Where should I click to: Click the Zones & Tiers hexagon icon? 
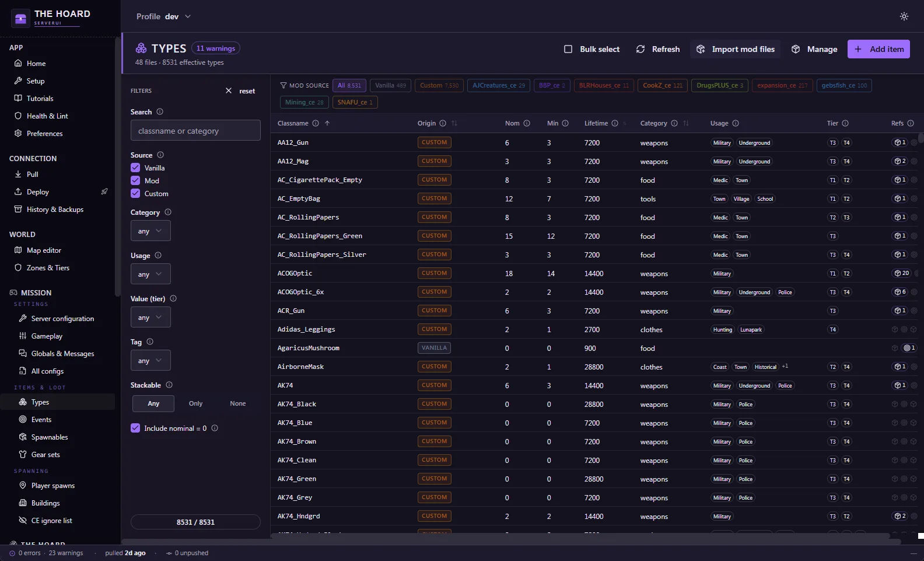pyautogui.click(x=18, y=267)
